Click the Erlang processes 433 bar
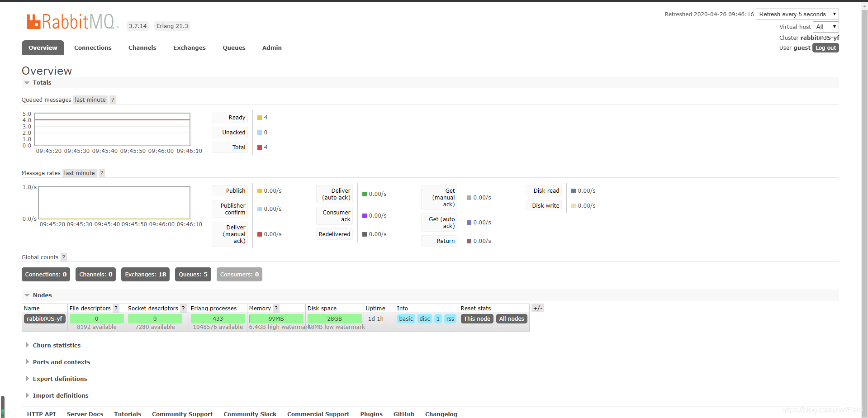868x418 pixels. coord(218,319)
